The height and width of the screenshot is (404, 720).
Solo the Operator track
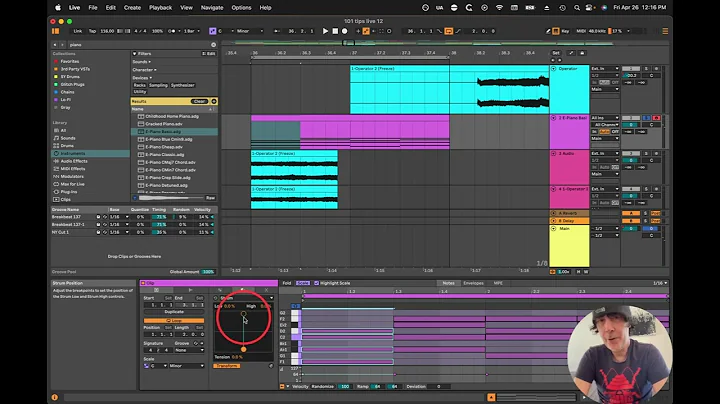click(x=647, y=68)
